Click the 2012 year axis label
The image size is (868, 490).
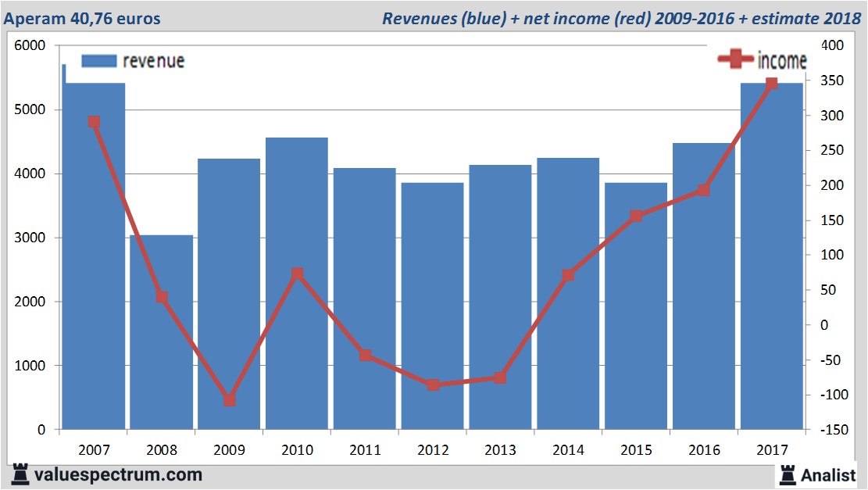click(x=433, y=449)
